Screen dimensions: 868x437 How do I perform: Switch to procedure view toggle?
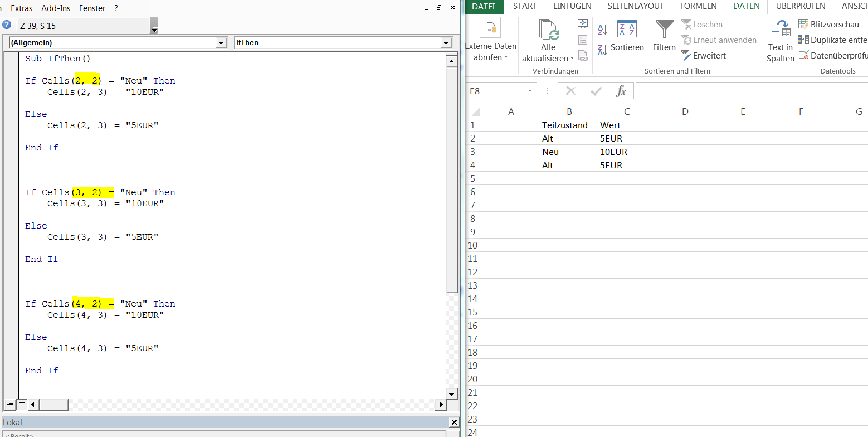click(x=10, y=404)
